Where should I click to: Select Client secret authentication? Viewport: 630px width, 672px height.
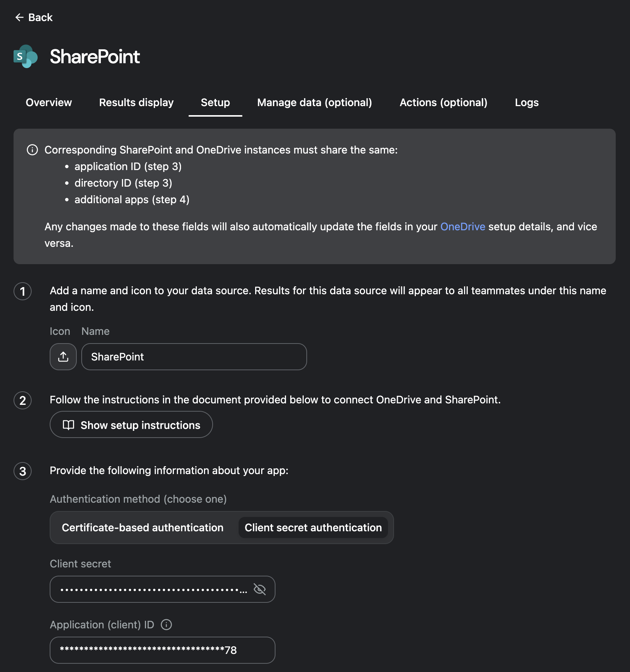click(x=313, y=528)
